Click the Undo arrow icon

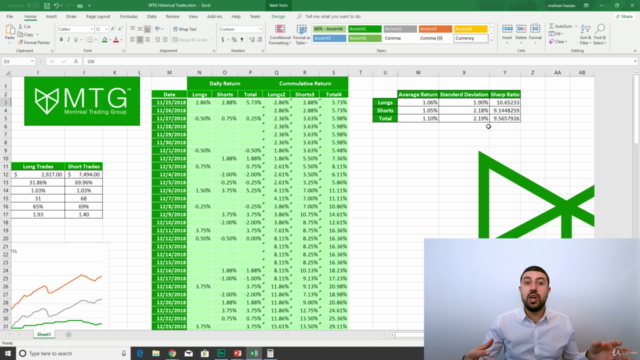[56, 6]
